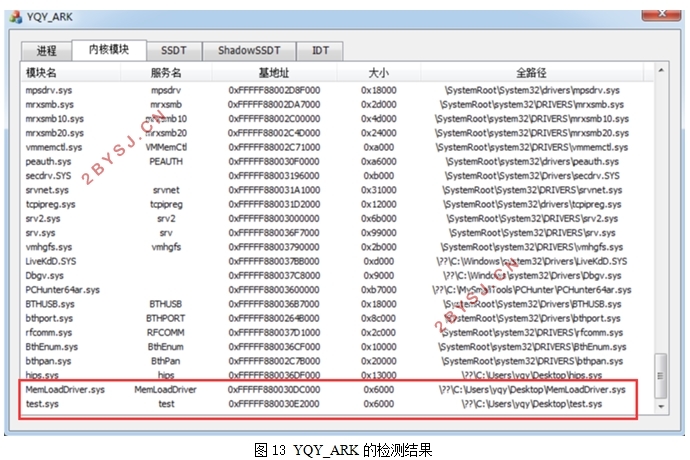Switch to the 进程 tab
This screenshot has width=690, height=460.
tap(46, 51)
